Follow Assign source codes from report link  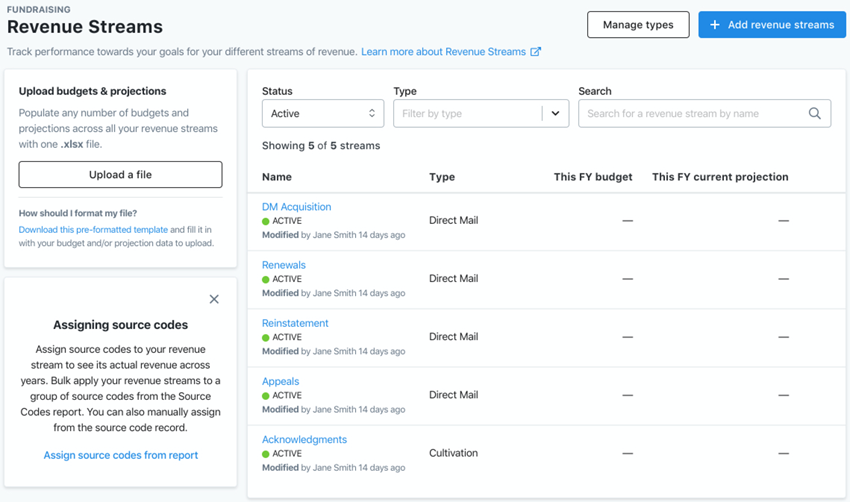click(121, 455)
